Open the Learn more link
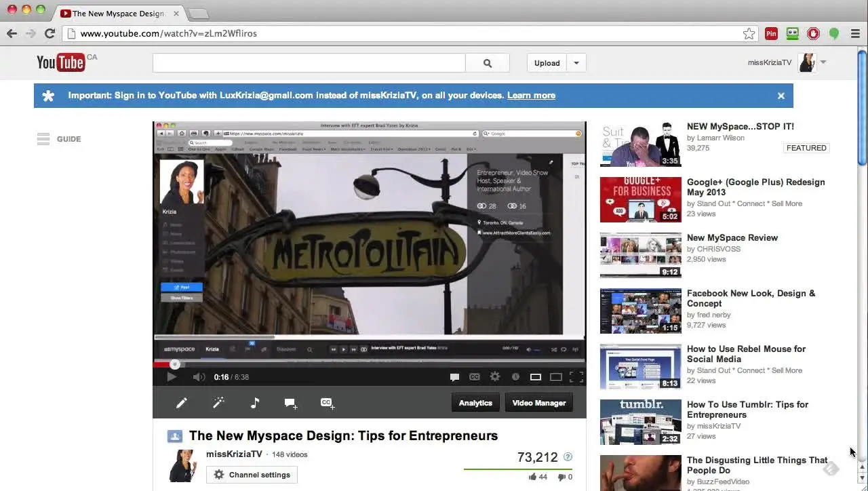Image resolution: width=868 pixels, height=491 pixels. point(531,96)
